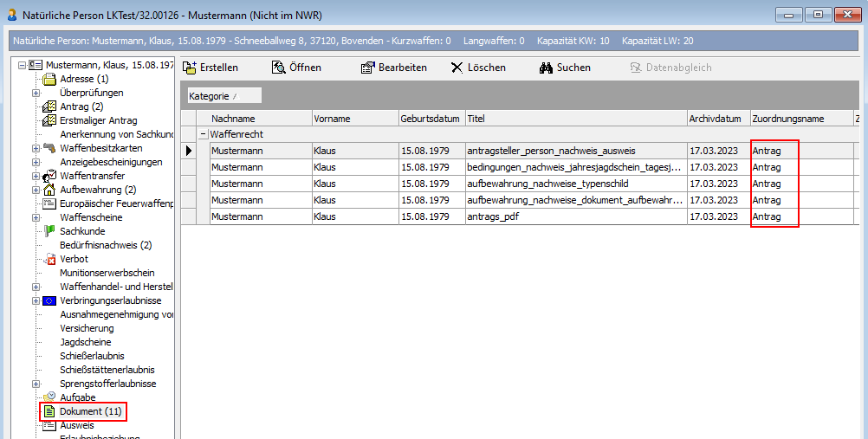Click the Titel column header
Image resolution: width=868 pixels, height=439 pixels.
(x=575, y=119)
